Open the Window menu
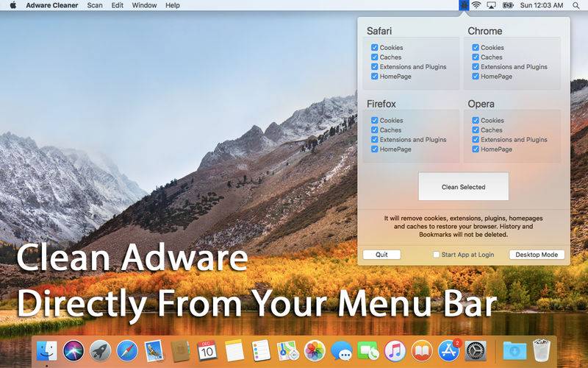This screenshot has height=368, width=588. tap(144, 5)
